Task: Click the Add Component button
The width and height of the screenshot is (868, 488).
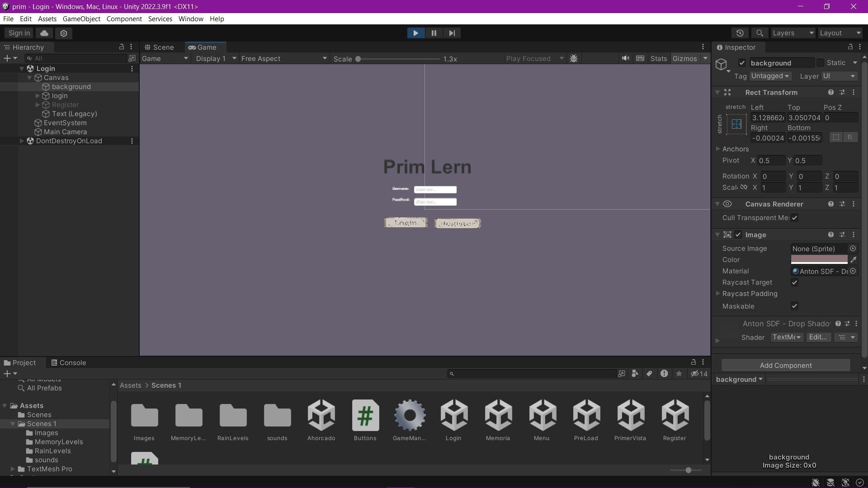Action: pos(785,366)
